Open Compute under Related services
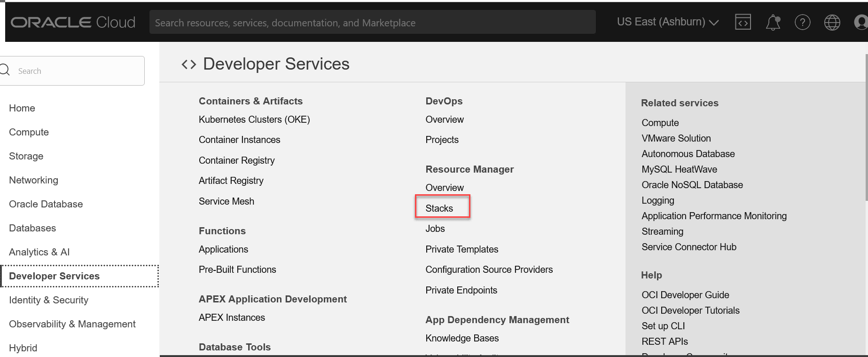 [660, 123]
